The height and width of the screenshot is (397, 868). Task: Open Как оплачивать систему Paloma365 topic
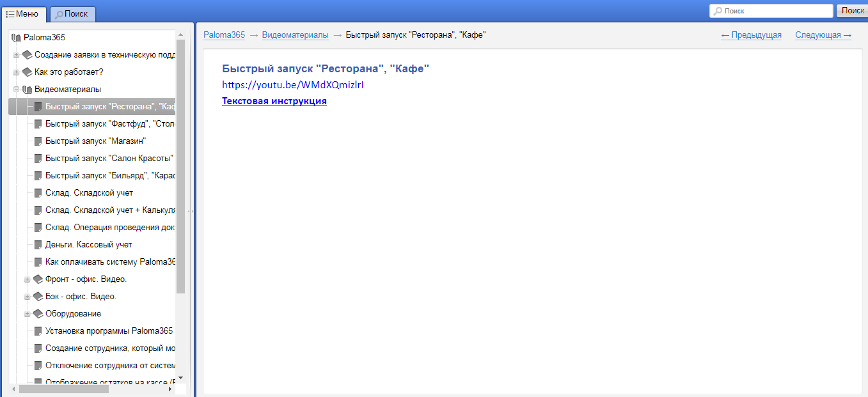click(110, 262)
